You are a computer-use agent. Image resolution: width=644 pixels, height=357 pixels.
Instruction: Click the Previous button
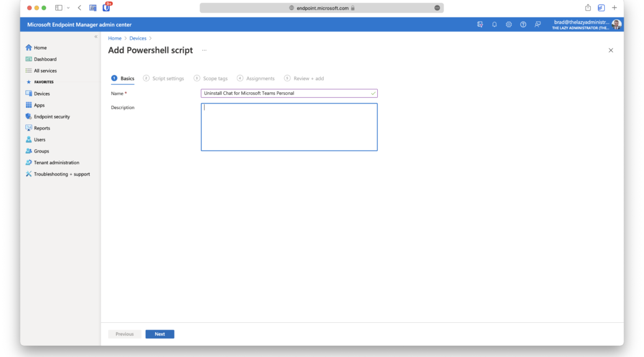coord(125,334)
